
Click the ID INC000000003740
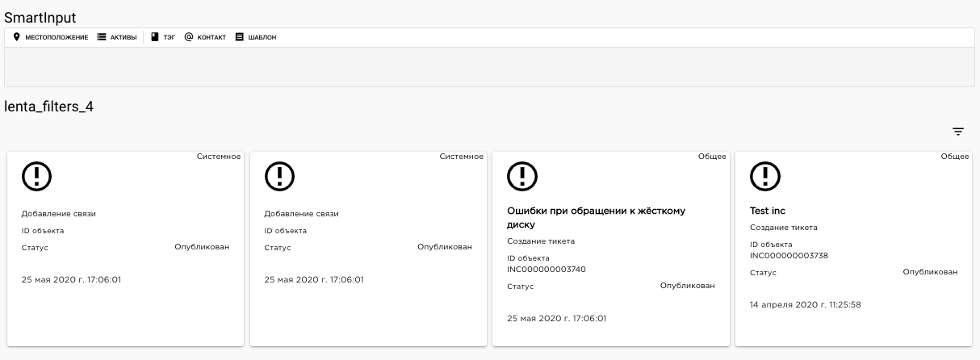pos(547,269)
